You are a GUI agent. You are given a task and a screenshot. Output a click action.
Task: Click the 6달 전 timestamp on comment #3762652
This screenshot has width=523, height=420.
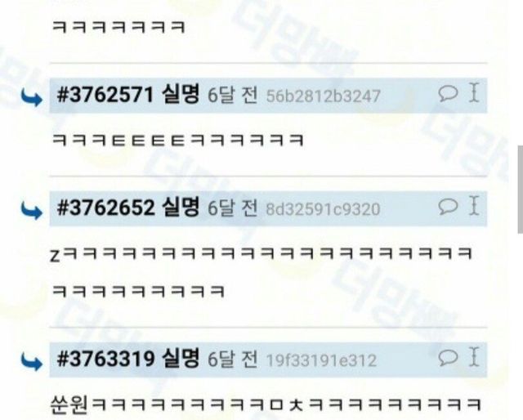[x=232, y=208]
